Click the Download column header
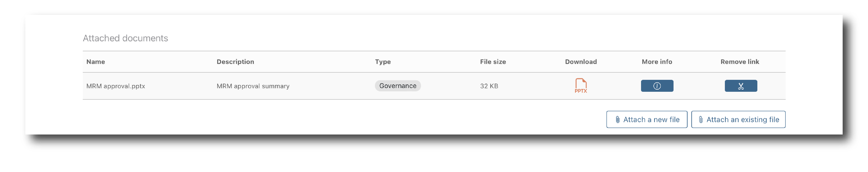This screenshot has width=868, height=172. coord(580,62)
